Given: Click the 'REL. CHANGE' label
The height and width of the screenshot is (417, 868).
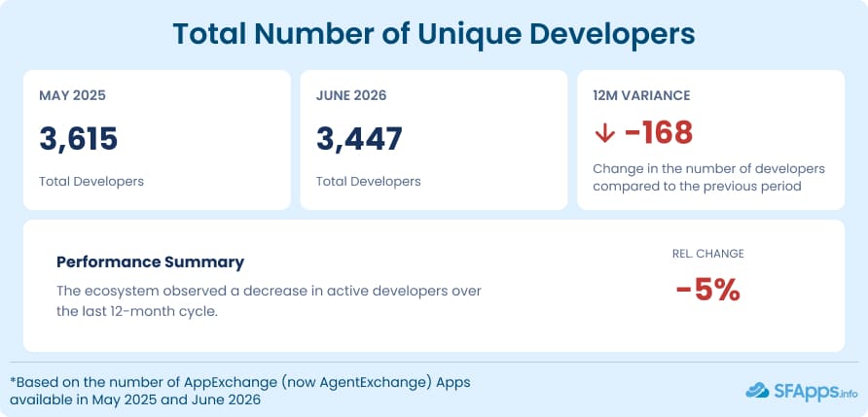Looking at the screenshot, I should point(708,254).
